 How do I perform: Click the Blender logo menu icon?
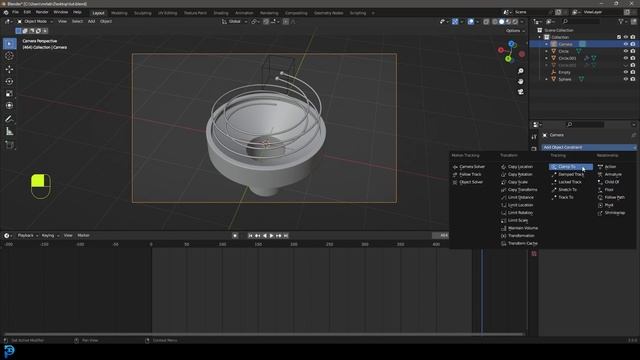(x=6, y=12)
